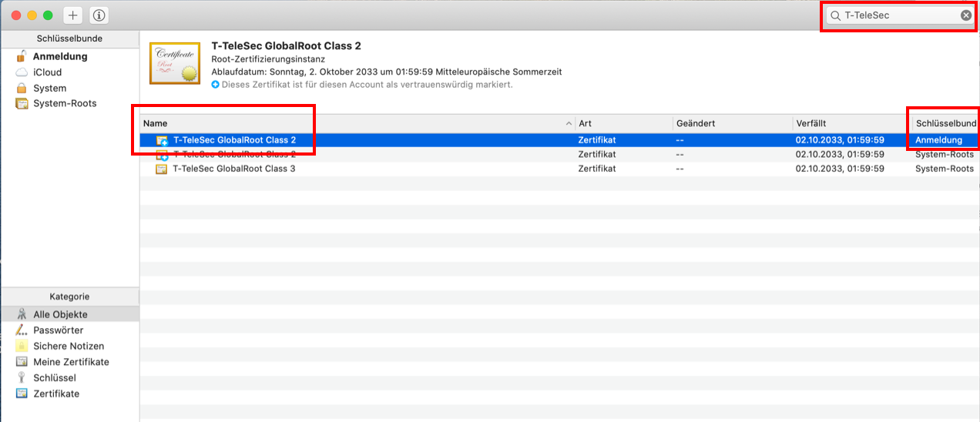The width and height of the screenshot is (980, 422).
Task: Click the Kategorie panel header
Action: (69, 296)
